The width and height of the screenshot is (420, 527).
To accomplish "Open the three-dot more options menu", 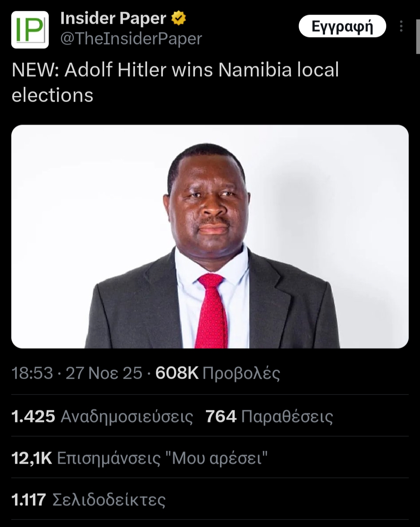I will click(x=401, y=27).
